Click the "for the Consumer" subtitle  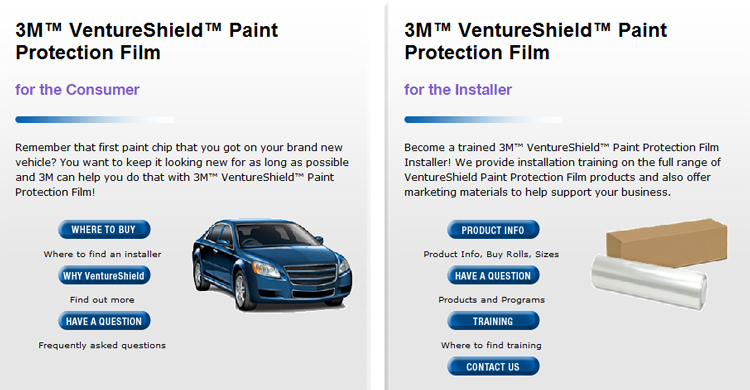pos(77,89)
